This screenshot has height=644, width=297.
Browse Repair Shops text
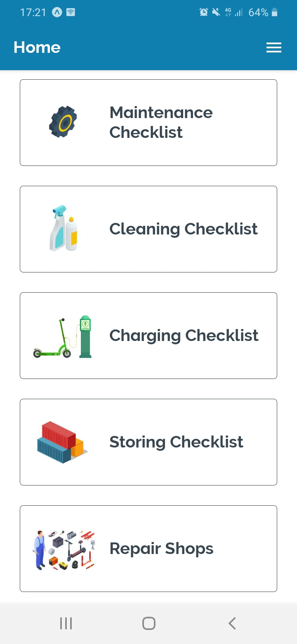(x=161, y=549)
